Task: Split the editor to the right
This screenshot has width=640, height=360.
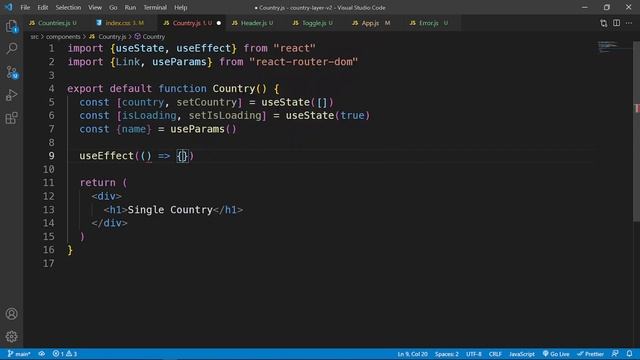Action: coord(616,23)
